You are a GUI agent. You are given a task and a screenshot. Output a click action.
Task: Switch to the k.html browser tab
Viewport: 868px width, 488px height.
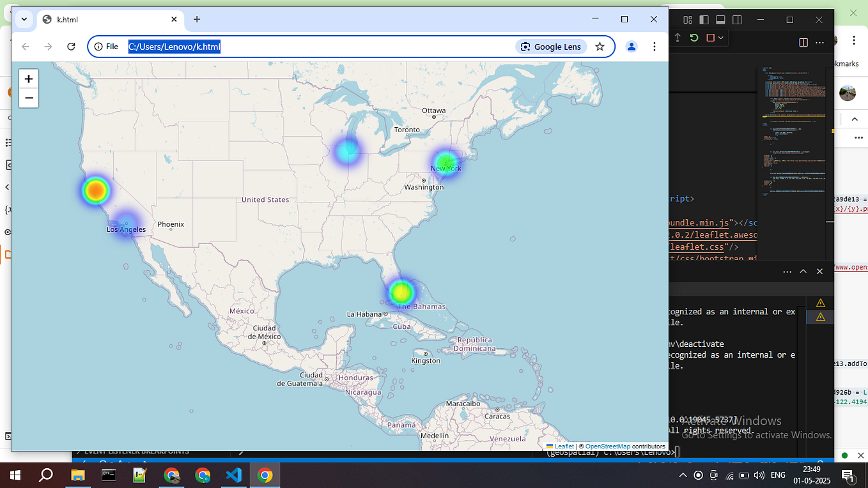[x=102, y=19]
